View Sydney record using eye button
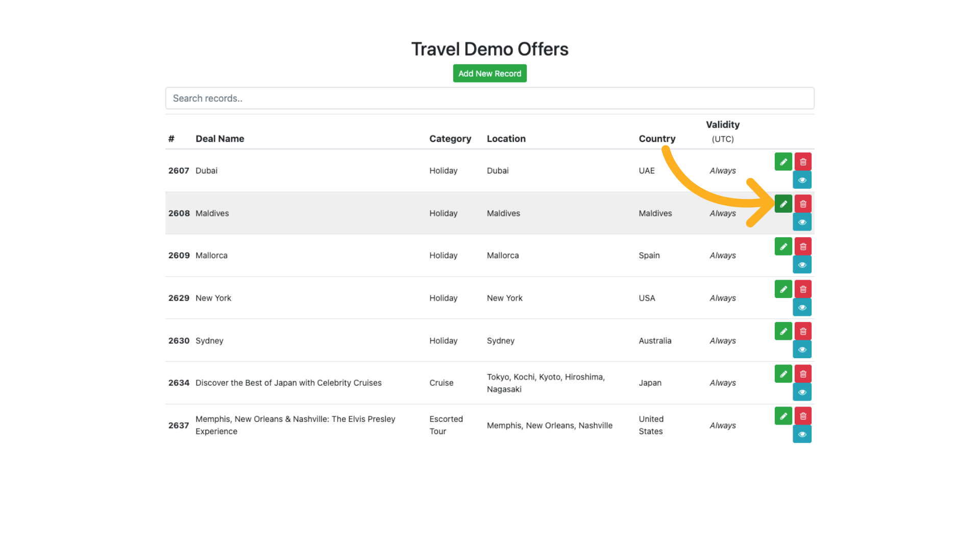Screen dimensions: 980x551 click(802, 350)
